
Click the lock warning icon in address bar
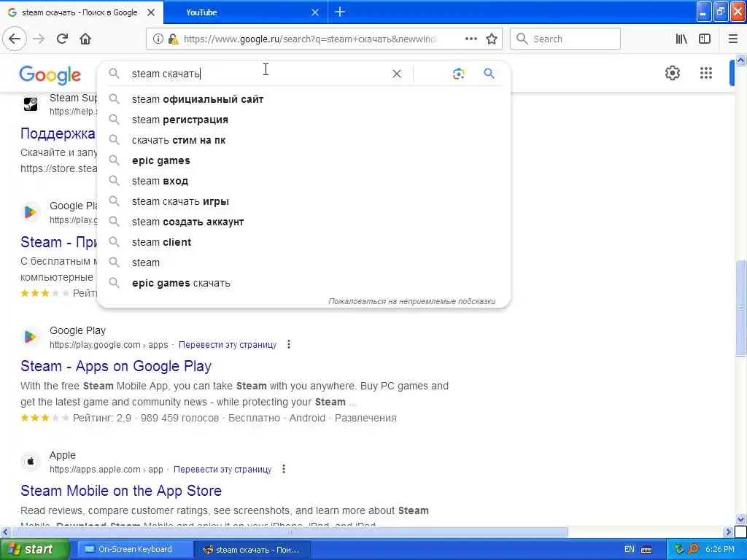[x=174, y=39]
